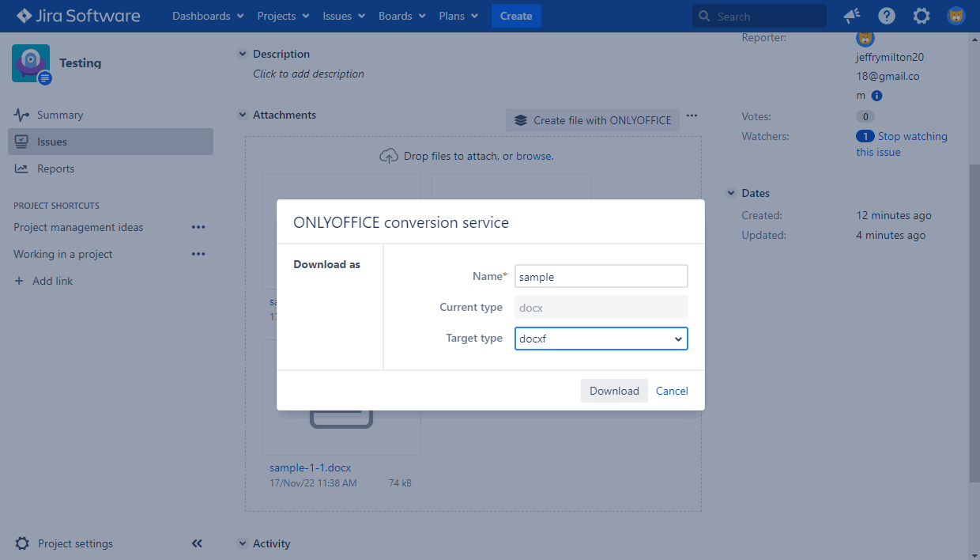Collapse the Description section
Image resolution: width=980 pixels, height=560 pixels.
coord(243,54)
